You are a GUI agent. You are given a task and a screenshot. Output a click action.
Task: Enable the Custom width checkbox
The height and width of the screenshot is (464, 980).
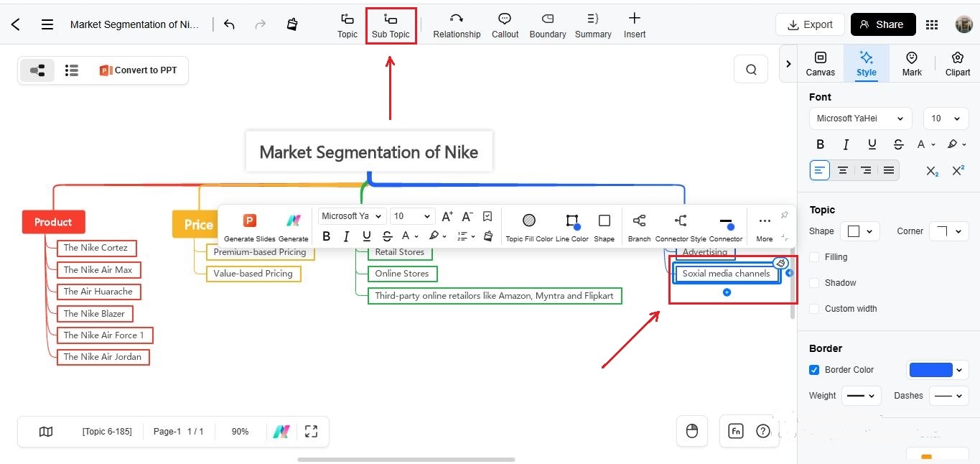point(814,309)
